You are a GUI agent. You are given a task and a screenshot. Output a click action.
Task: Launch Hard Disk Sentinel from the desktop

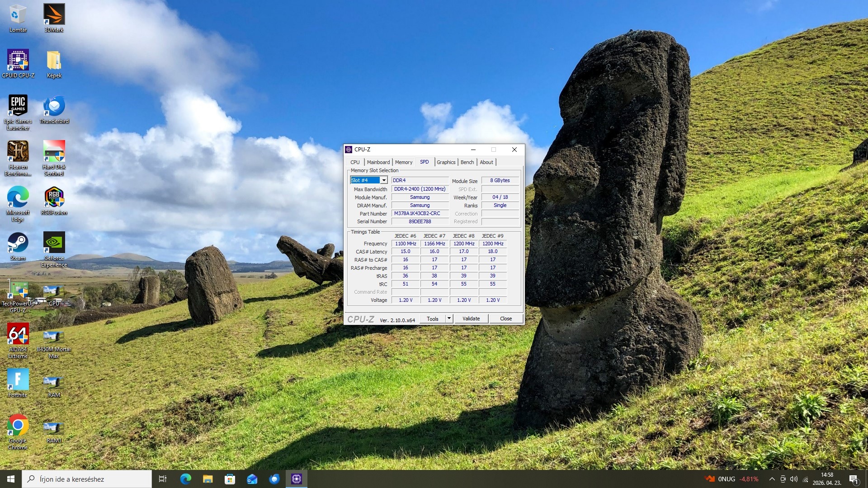click(x=54, y=152)
